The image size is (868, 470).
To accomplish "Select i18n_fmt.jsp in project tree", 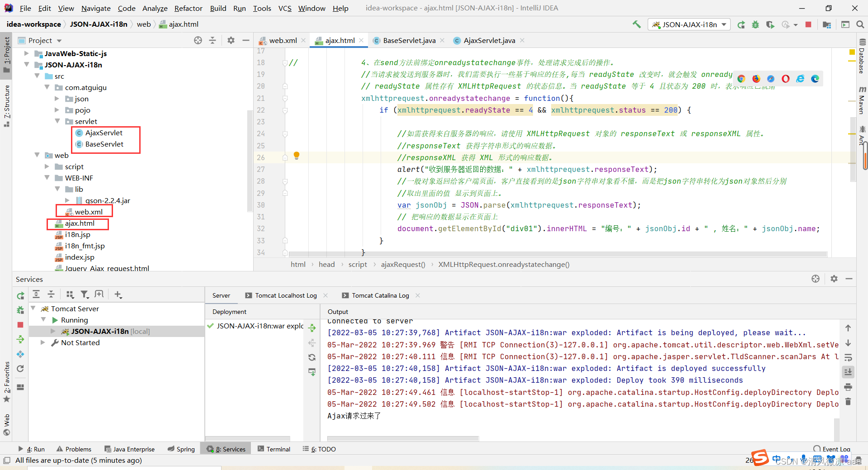I will (x=85, y=246).
